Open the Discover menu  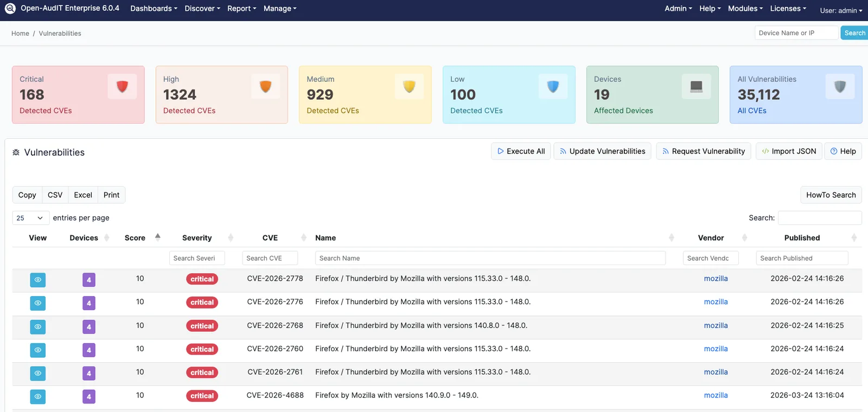pyautogui.click(x=202, y=9)
